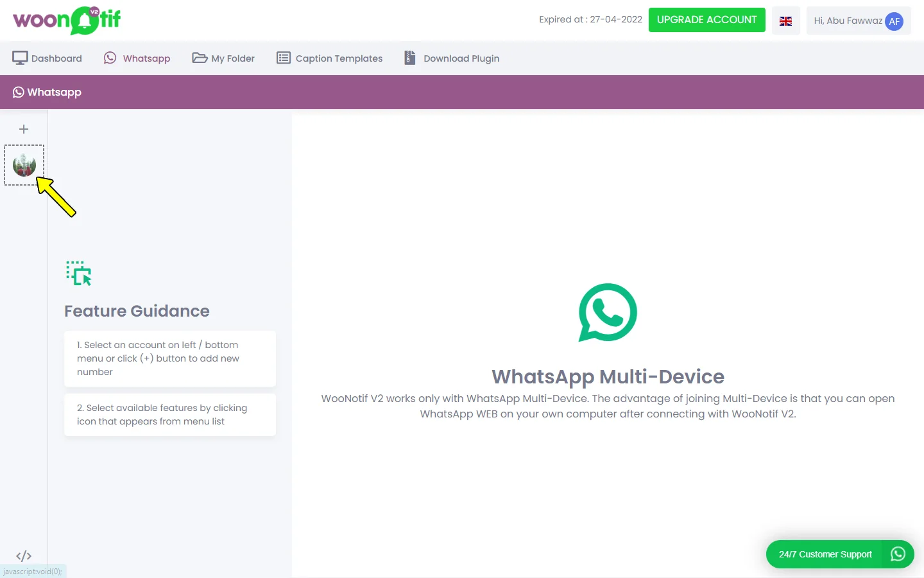This screenshot has width=924, height=578.
Task: Open My Folder from navigation
Action: pos(223,58)
